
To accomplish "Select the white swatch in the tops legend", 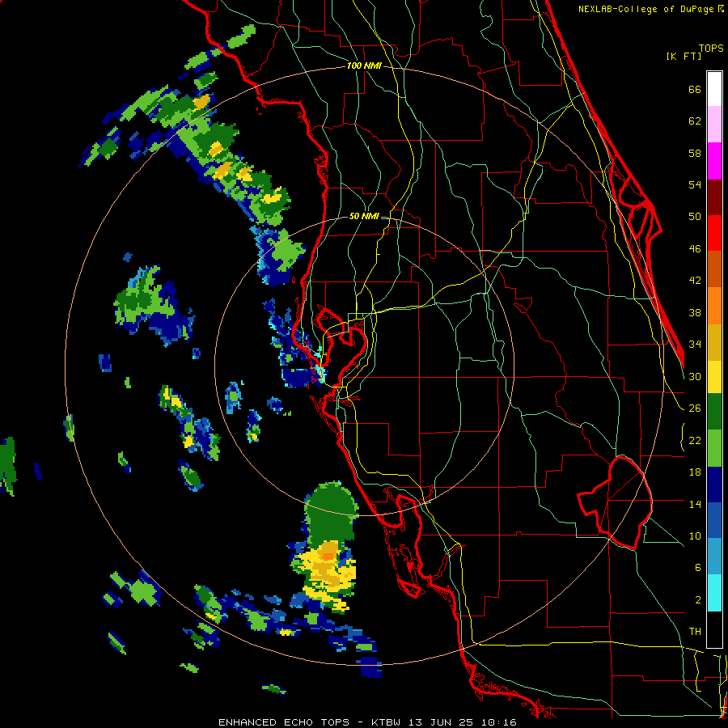I will point(714,89).
